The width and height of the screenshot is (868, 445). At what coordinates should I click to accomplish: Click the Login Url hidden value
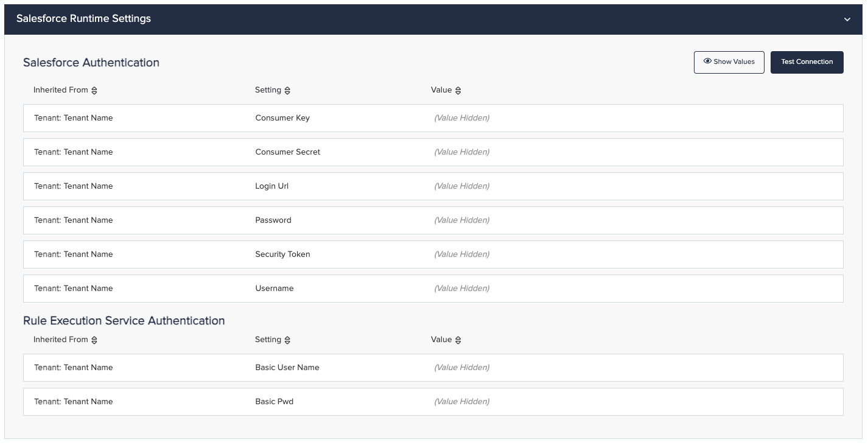(461, 186)
